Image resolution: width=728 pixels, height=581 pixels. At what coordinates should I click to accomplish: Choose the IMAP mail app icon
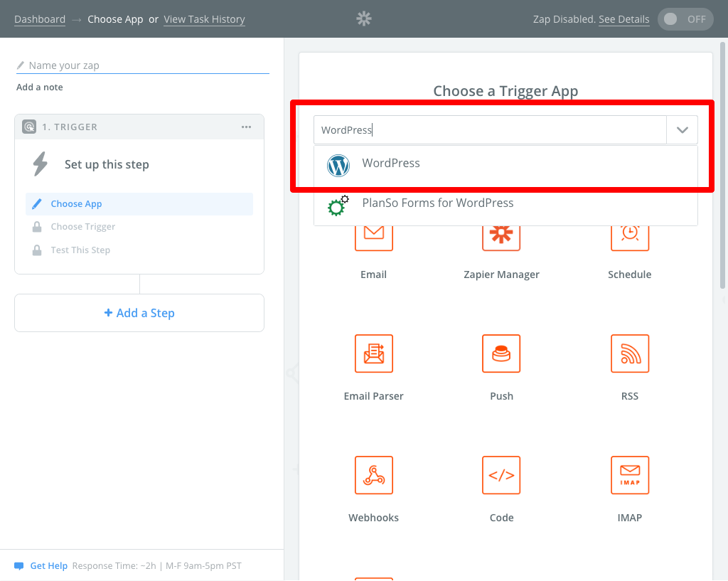coord(630,475)
